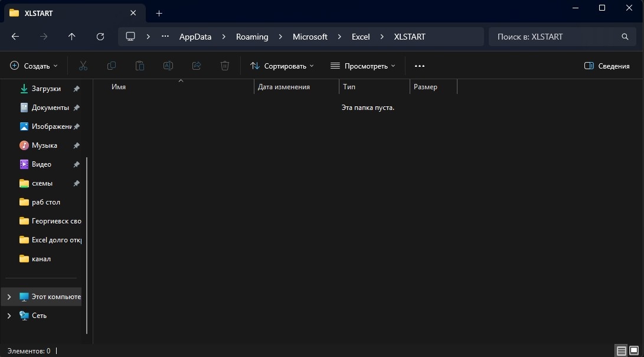Click the Cut scissors icon
The height and width of the screenshot is (357, 644).
(83, 66)
